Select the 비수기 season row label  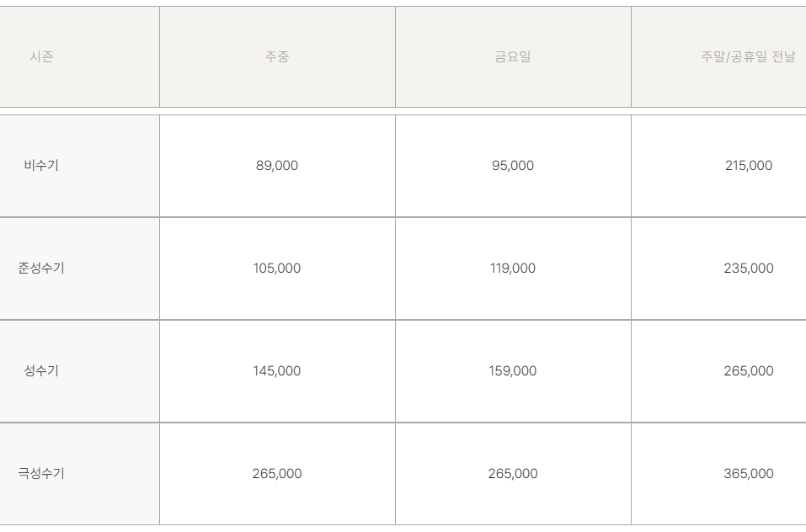(41, 165)
